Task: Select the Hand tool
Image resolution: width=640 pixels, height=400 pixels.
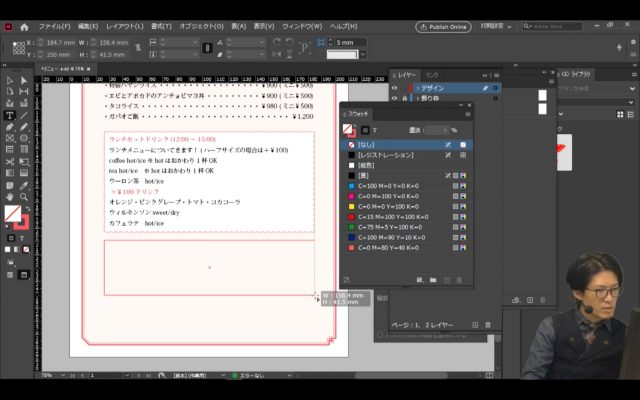Action: click(10, 197)
